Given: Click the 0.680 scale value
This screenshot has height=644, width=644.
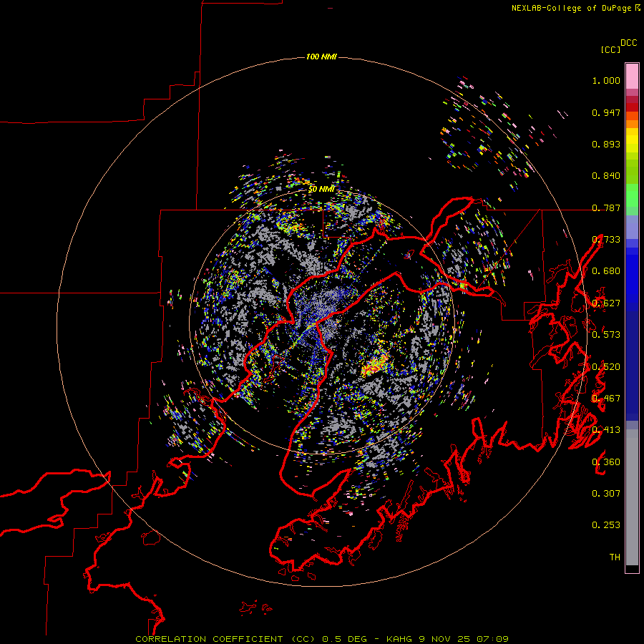Looking at the screenshot, I should [606, 271].
